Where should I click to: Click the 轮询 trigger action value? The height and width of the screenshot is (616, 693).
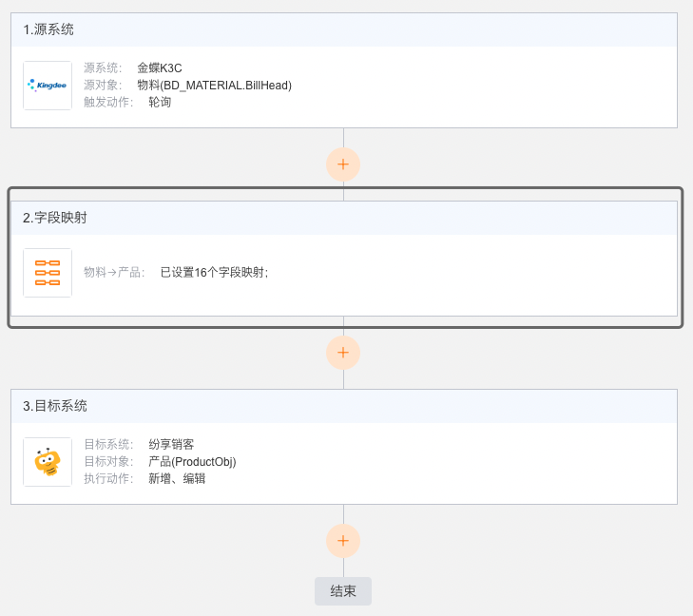coord(160,102)
